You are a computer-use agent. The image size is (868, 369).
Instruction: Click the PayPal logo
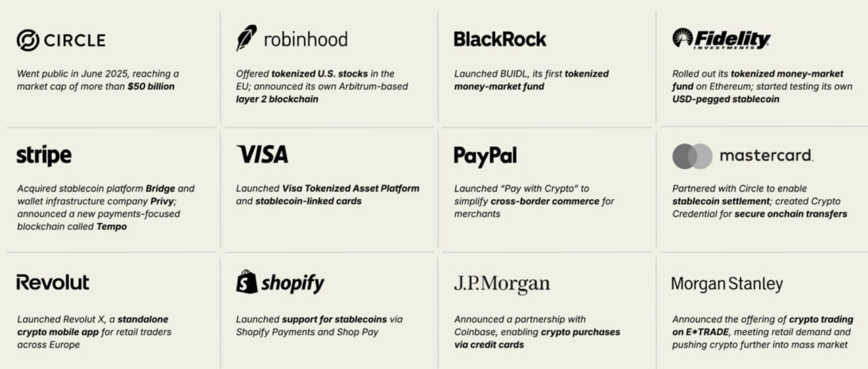(485, 156)
